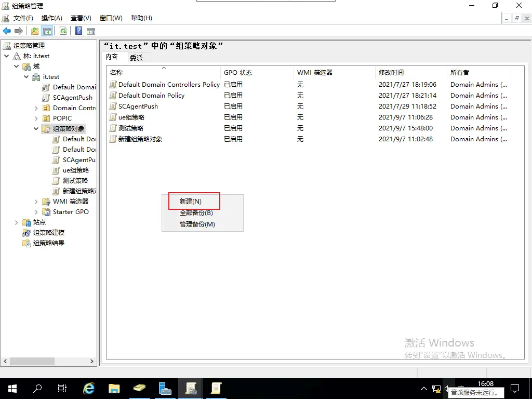
Task: Click the Refresh toolbar icon
Action: (63, 31)
